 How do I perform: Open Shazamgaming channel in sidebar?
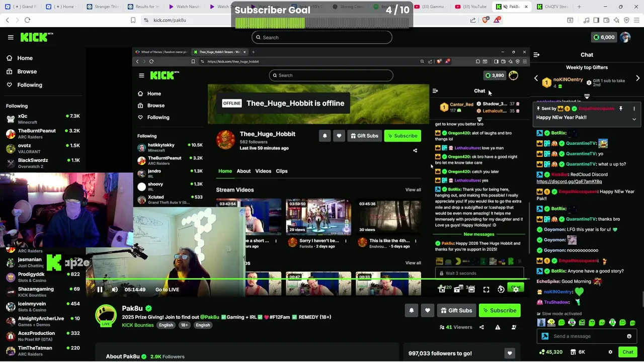click(x=43, y=292)
